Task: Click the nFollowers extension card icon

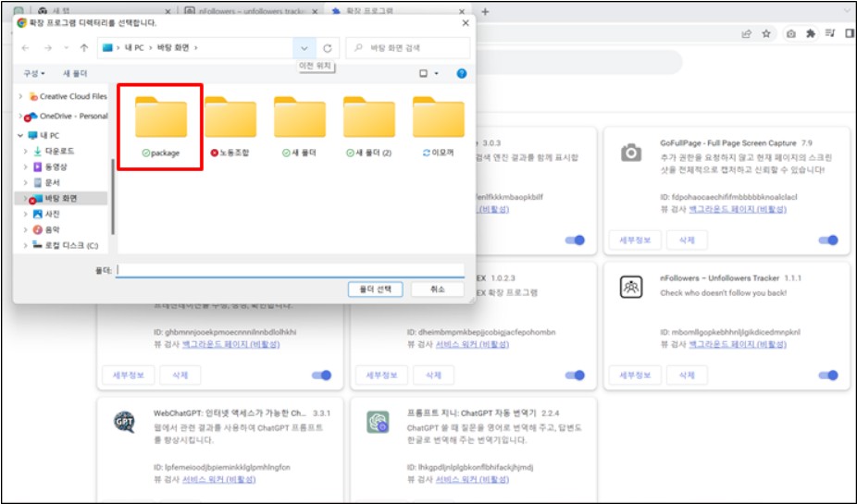Action: point(631,288)
